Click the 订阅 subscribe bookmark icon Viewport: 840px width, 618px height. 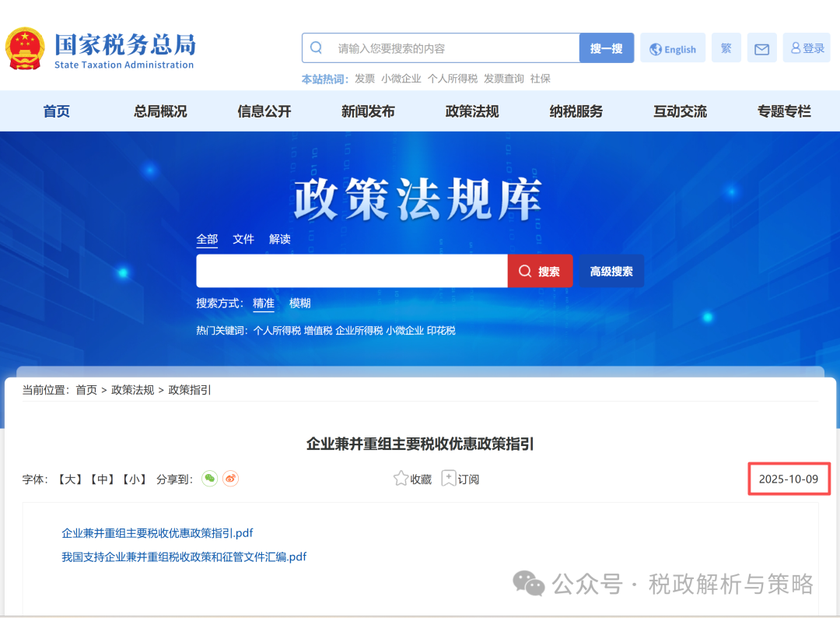click(x=449, y=479)
